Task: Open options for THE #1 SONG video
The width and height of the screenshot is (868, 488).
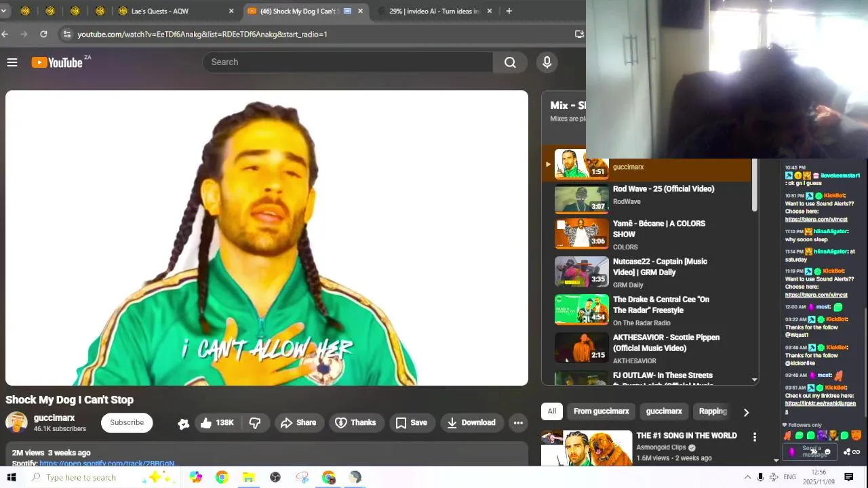Action: 755,437
